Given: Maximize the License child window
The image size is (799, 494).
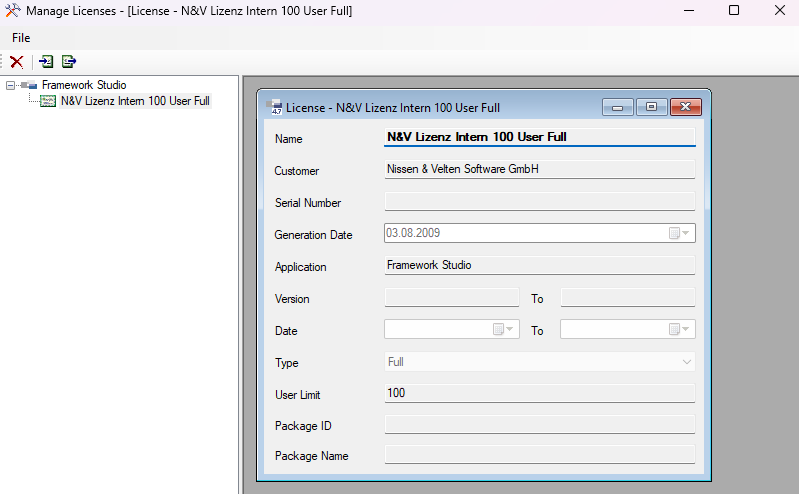Looking at the screenshot, I should coord(651,107).
